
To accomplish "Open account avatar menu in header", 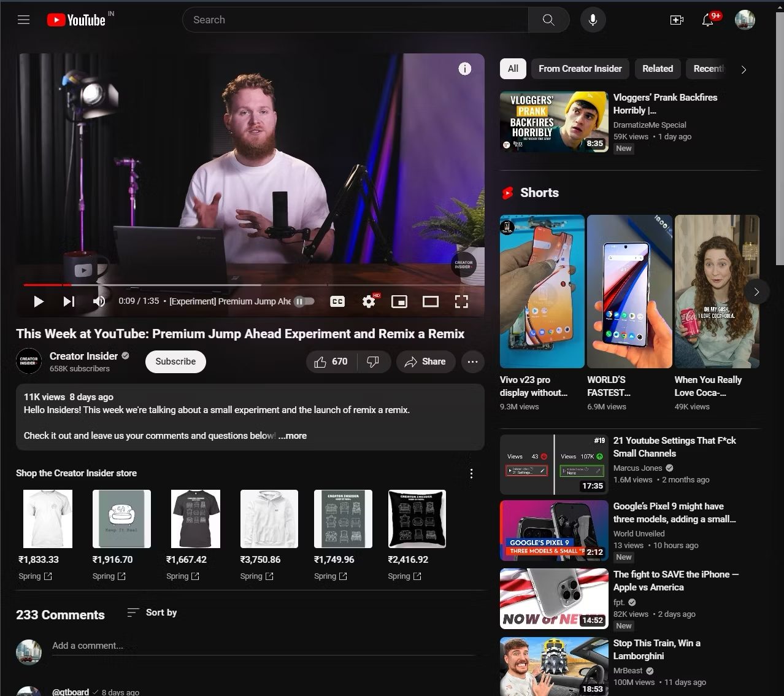I will point(745,20).
